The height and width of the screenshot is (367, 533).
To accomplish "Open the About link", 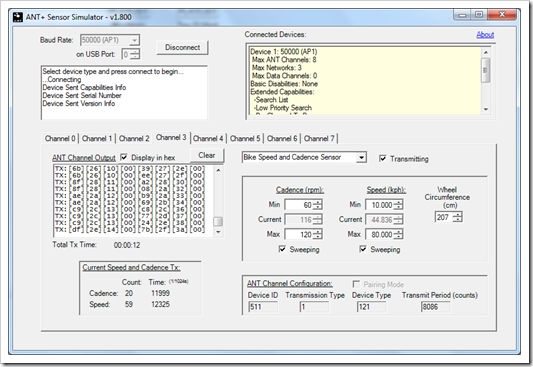I will tap(485, 35).
